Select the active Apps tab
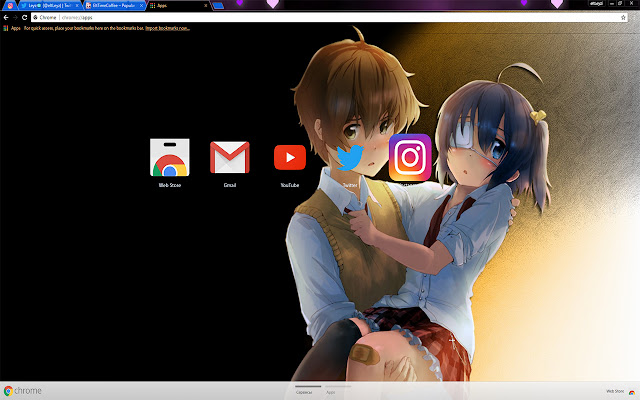Viewport: 640px width, 400px height. pyautogui.click(x=178, y=6)
